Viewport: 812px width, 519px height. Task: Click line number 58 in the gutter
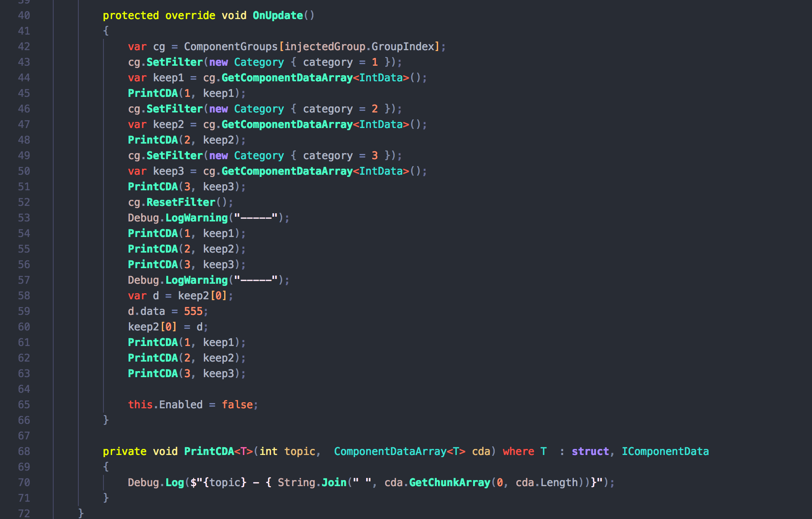(24, 295)
